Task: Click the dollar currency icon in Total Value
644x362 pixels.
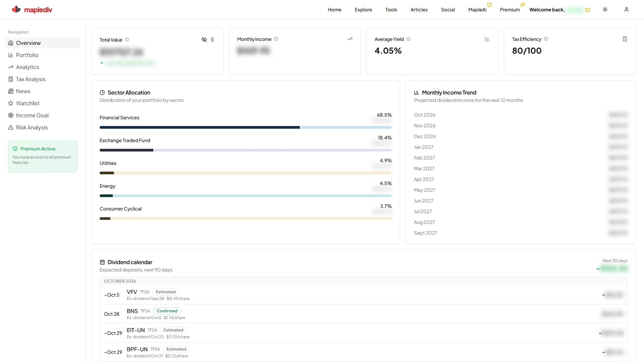Action: coord(212,40)
